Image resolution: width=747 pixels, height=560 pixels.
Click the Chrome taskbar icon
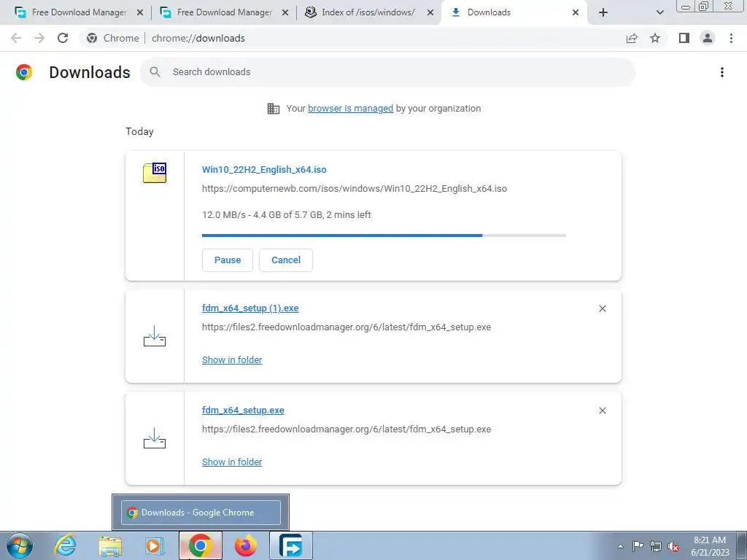[x=200, y=545]
